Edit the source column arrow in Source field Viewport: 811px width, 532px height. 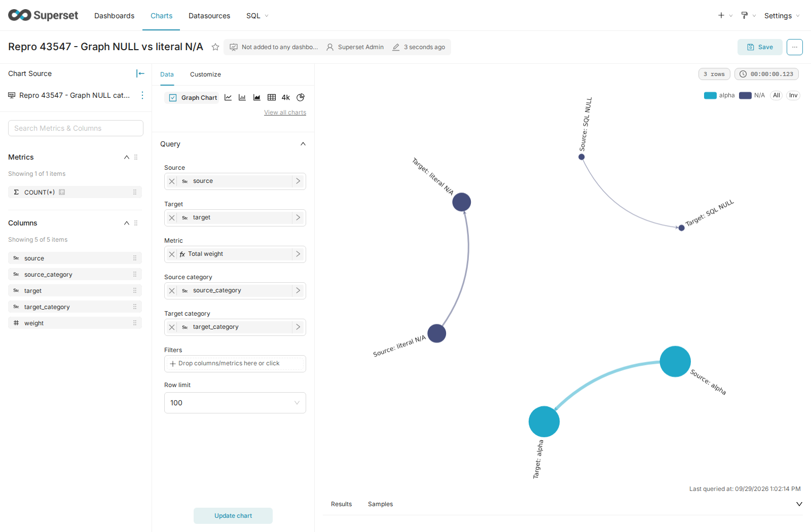(298, 181)
